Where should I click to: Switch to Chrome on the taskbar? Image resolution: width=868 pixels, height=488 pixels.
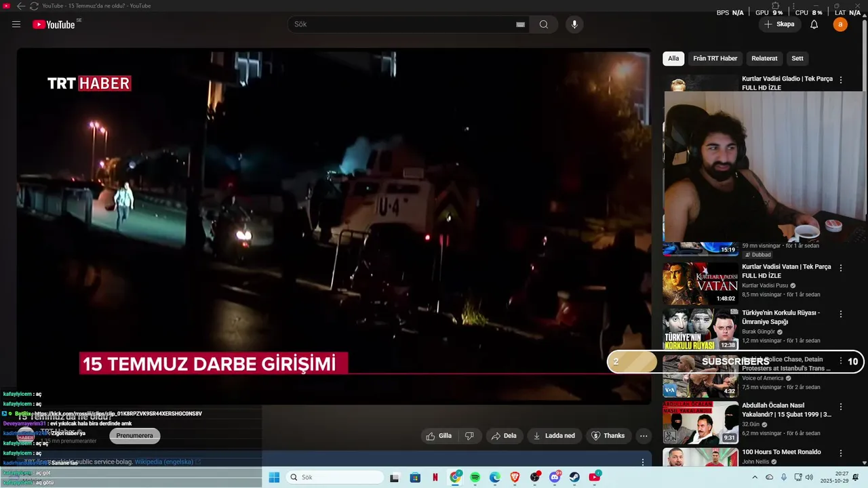(455, 477)
